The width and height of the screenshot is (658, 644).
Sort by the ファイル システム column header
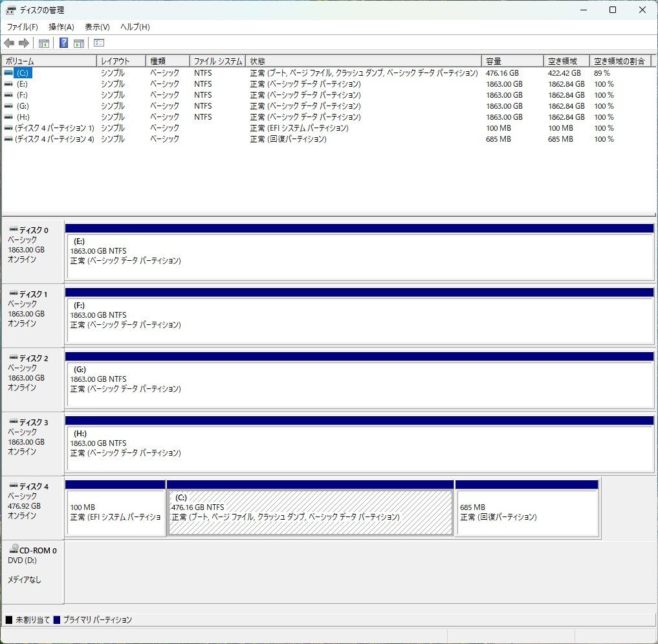tap(217, 61)
